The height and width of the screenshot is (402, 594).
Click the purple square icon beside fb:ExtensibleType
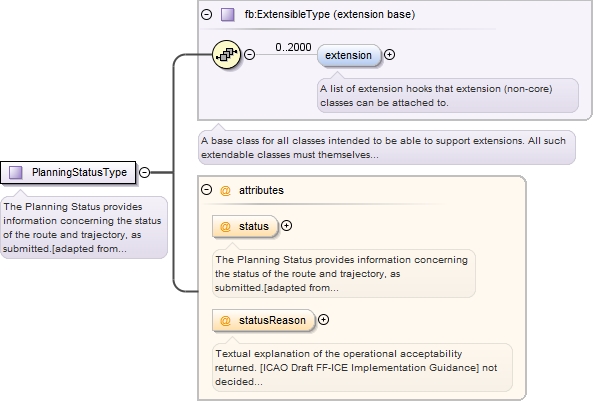pyautogui.click(x=228, y=15)
